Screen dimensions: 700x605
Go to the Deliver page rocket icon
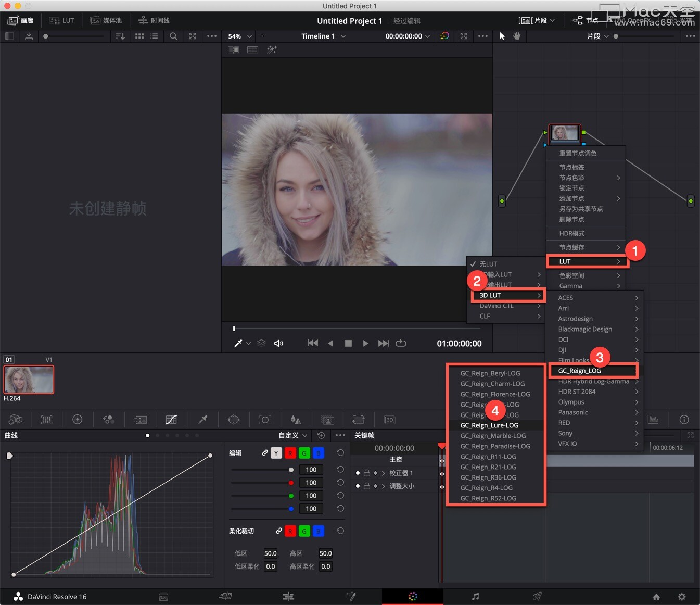pyautogui.click(x=538, y=597)
